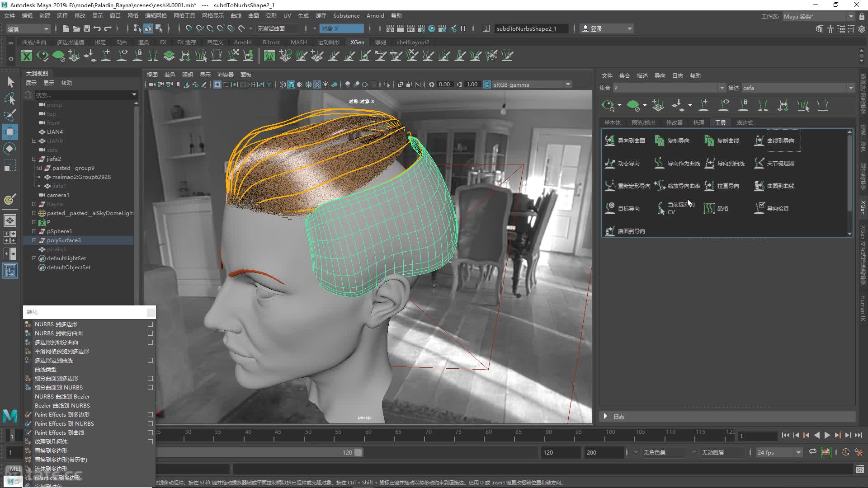Select the 拉直导向 tool
The height and width of the screenshot is (488, 868).
(x=722, y=186)
